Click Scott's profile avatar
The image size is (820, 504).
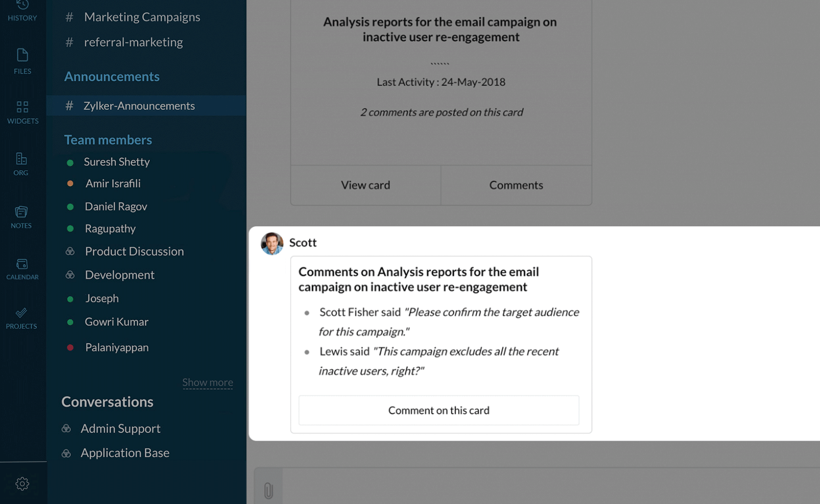pyautogui.click(x=272, y=244)
